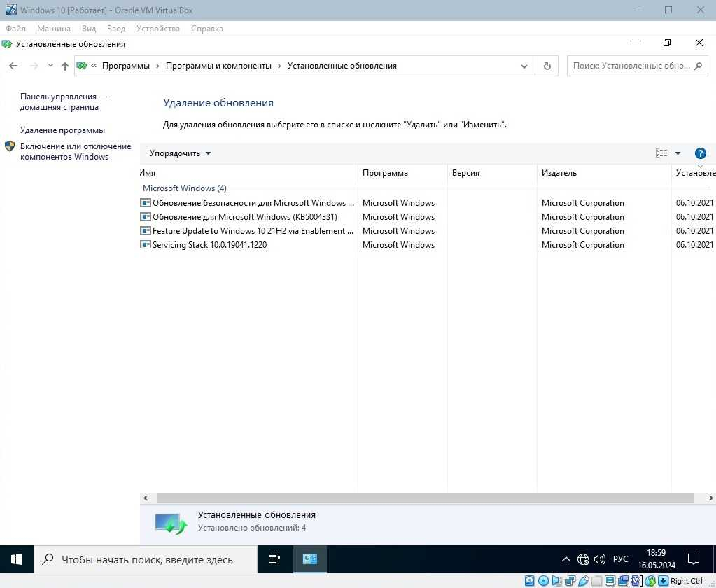Click the view layout icon
The image size is (716, 588).
(661, 153)
